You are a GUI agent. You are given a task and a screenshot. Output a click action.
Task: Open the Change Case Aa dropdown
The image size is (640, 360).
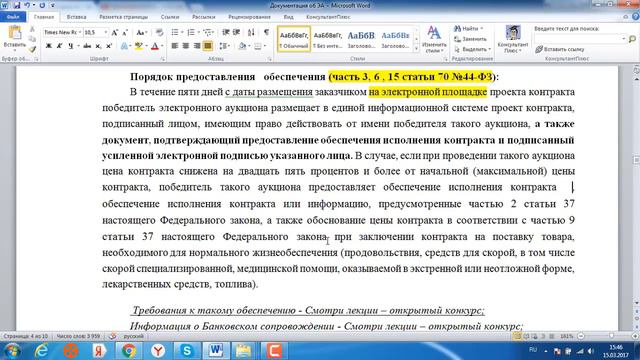point(141,32)
